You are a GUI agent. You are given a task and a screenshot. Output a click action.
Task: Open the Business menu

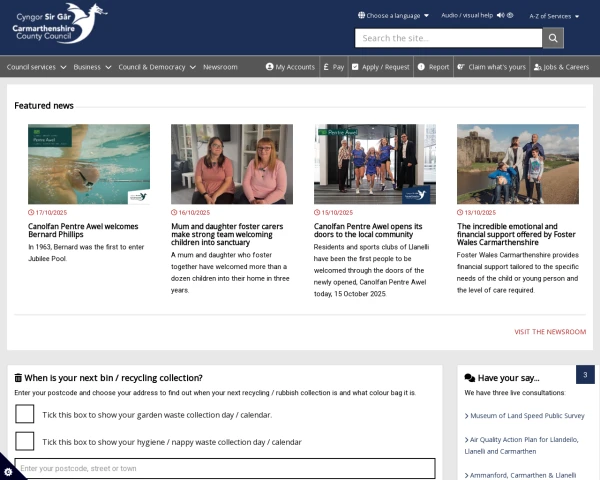(x=92, y=67)
